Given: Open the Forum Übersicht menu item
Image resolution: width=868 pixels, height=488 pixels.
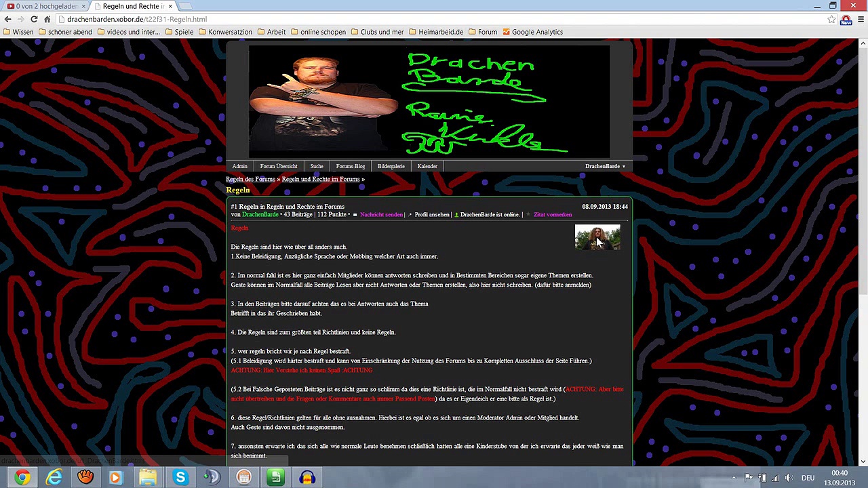Looking at the screenshot, I should click(x=278, y=166).
